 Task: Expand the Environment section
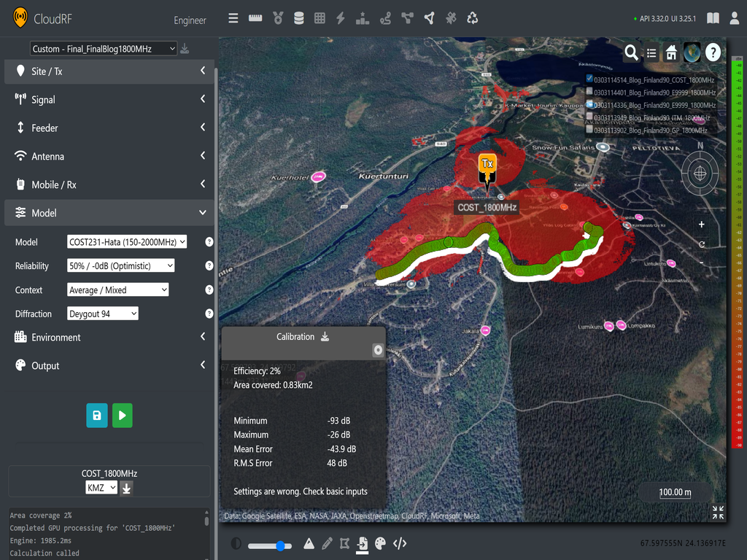click(109, 338)
